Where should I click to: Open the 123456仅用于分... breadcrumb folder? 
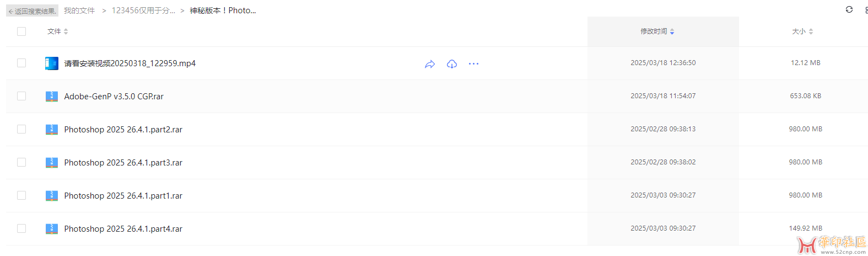tap(143, 10)
